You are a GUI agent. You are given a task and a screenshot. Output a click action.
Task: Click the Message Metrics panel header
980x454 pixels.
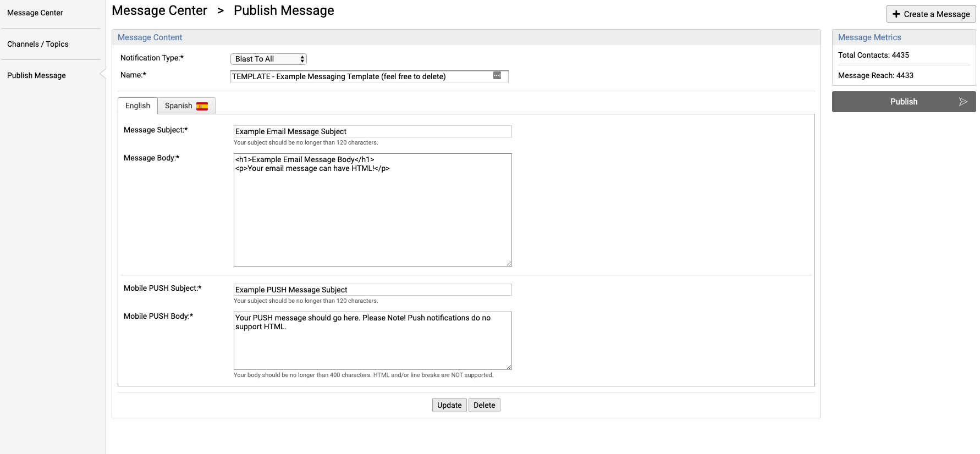[x=904, y=37]
